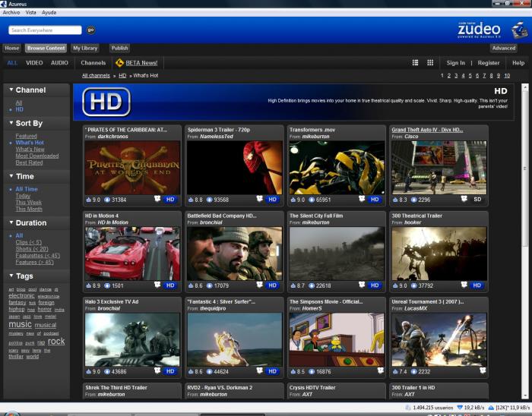Switch to list view icon
The height and width of the screenshot is (416, 532).
(x=415, y=63)
